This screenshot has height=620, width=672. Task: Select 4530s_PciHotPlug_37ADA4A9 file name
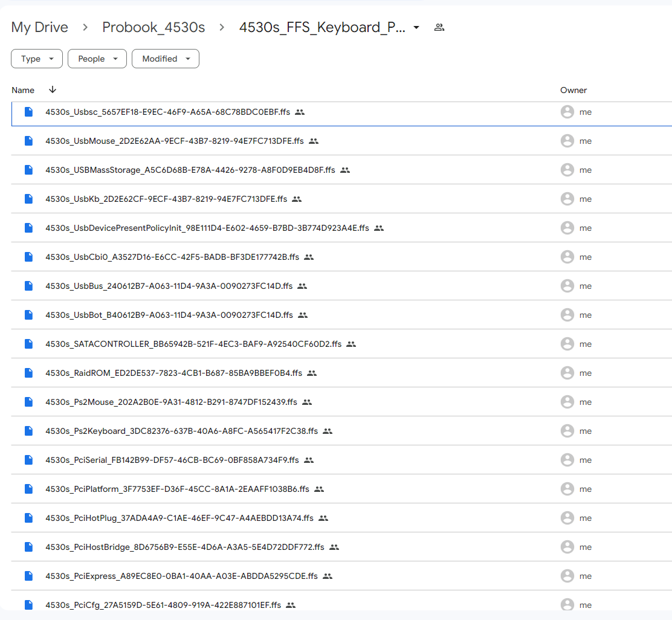coord(179,518)
